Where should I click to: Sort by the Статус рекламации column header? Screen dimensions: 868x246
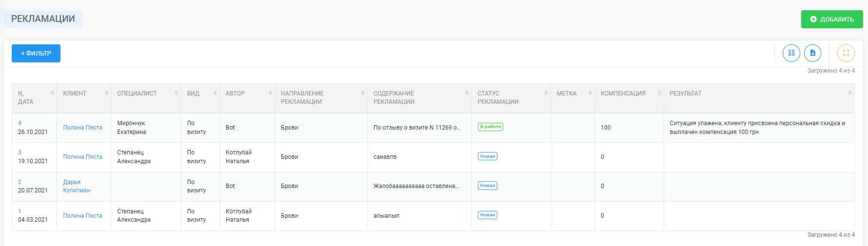pyautogui.click(x=498, y=97)
